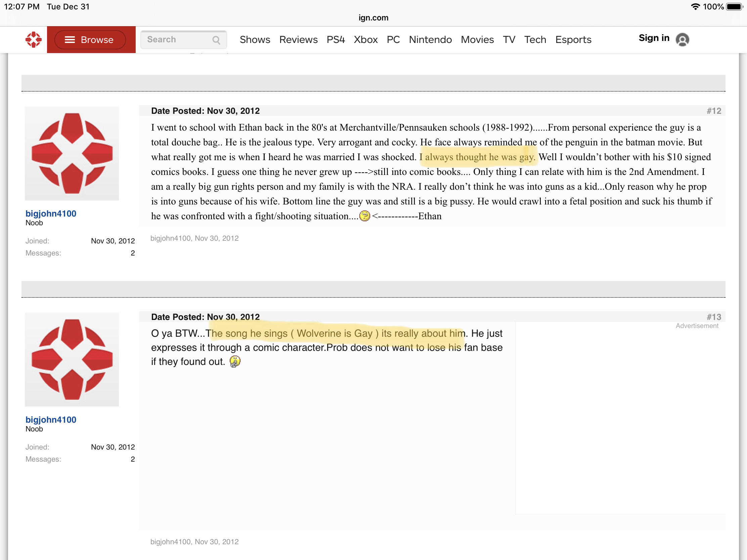Click the 12:07 PM clock
The height and width of the screenshot is (560, 747).
(21, 7)
